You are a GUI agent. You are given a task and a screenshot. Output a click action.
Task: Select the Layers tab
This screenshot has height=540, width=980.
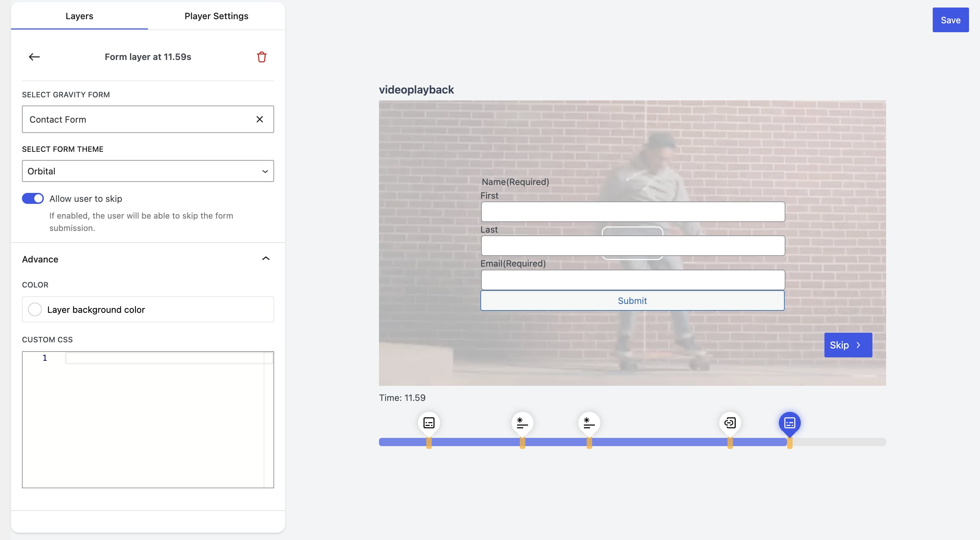79,16
